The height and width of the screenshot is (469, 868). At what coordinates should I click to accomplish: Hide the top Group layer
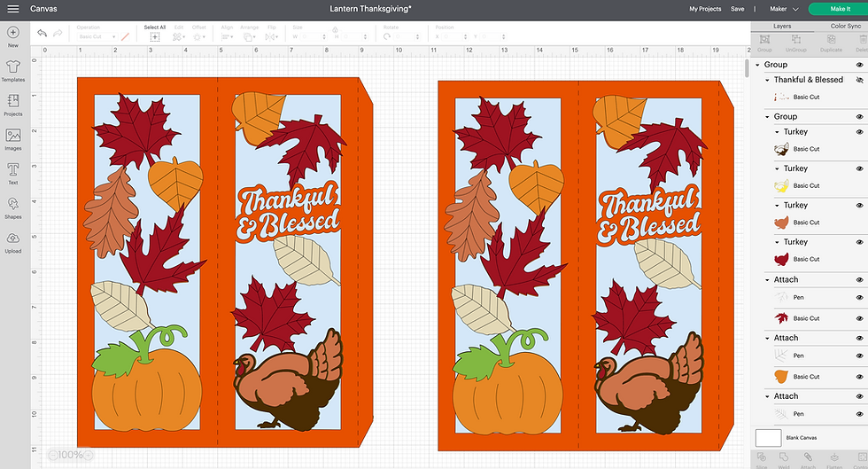860,65
